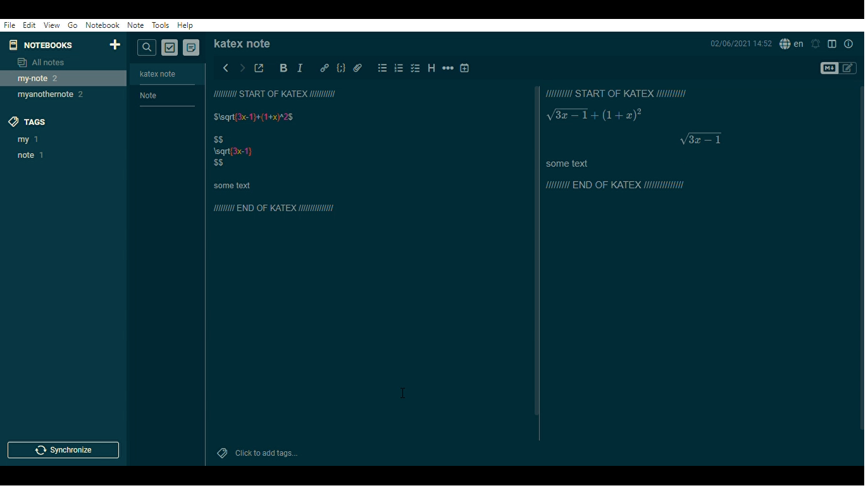The image size is (868, 488).
Task: Switch to rich text editor mode
Action: click(848, 68)
